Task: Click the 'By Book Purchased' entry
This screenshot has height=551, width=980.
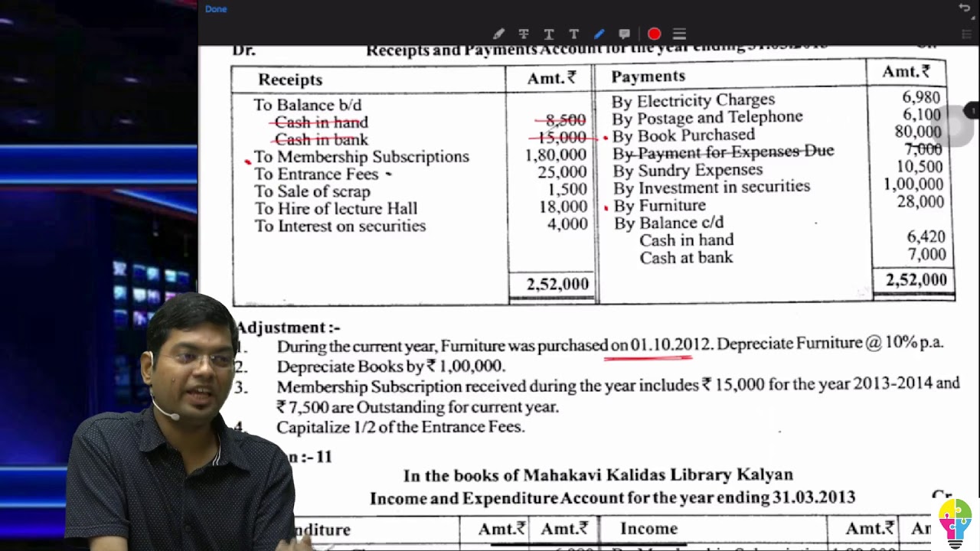Action: (x=683, y=135)
